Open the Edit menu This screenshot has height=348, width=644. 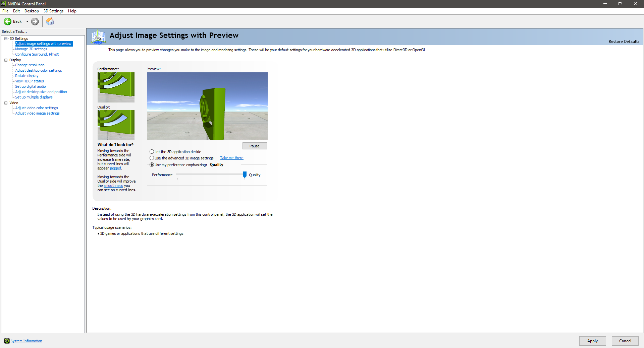point(16,11)
